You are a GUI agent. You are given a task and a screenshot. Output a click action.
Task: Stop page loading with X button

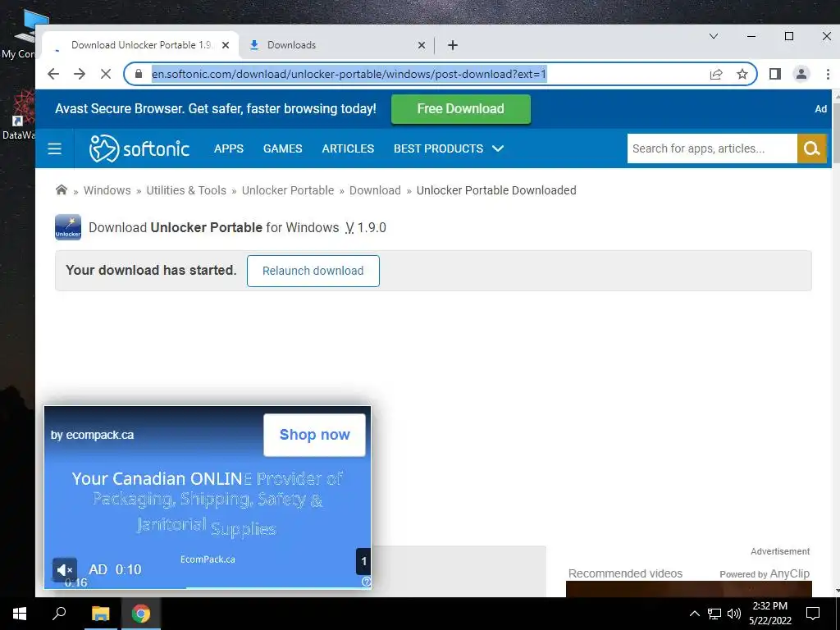click(x=106, y=74)
